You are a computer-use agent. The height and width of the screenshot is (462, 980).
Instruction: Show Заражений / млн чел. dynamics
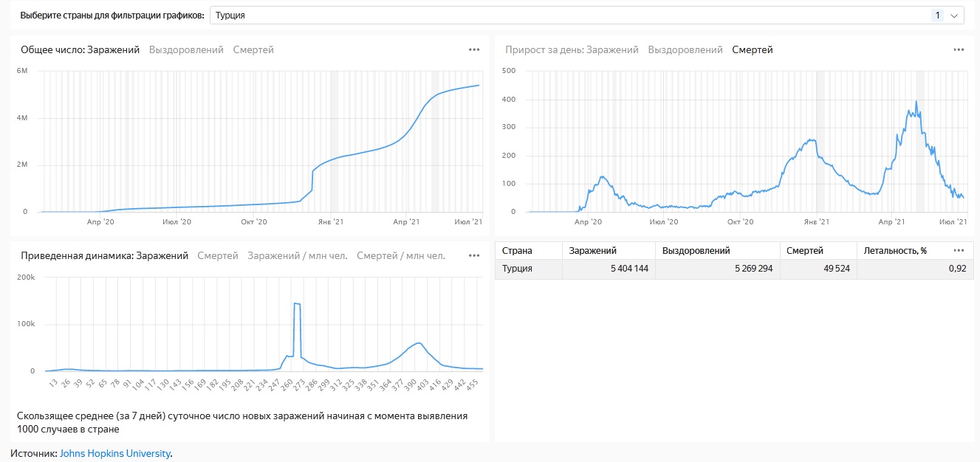pos(297,256)
